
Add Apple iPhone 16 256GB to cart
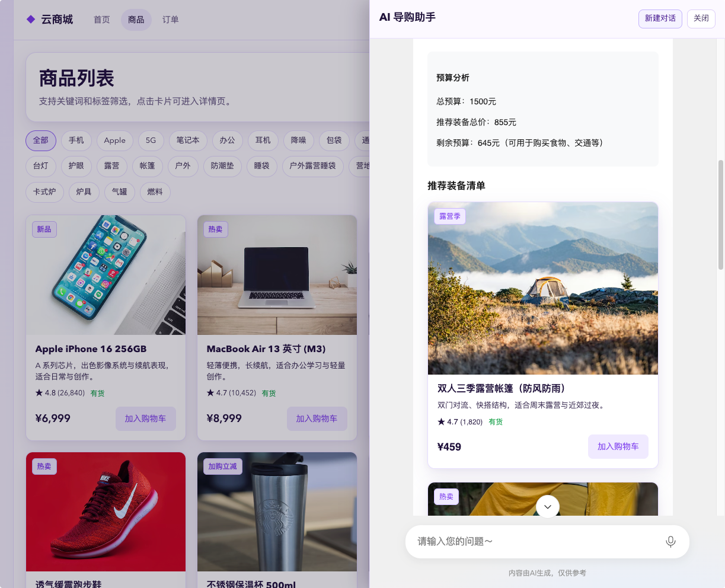pyautogui.click(x=145, y=418)
